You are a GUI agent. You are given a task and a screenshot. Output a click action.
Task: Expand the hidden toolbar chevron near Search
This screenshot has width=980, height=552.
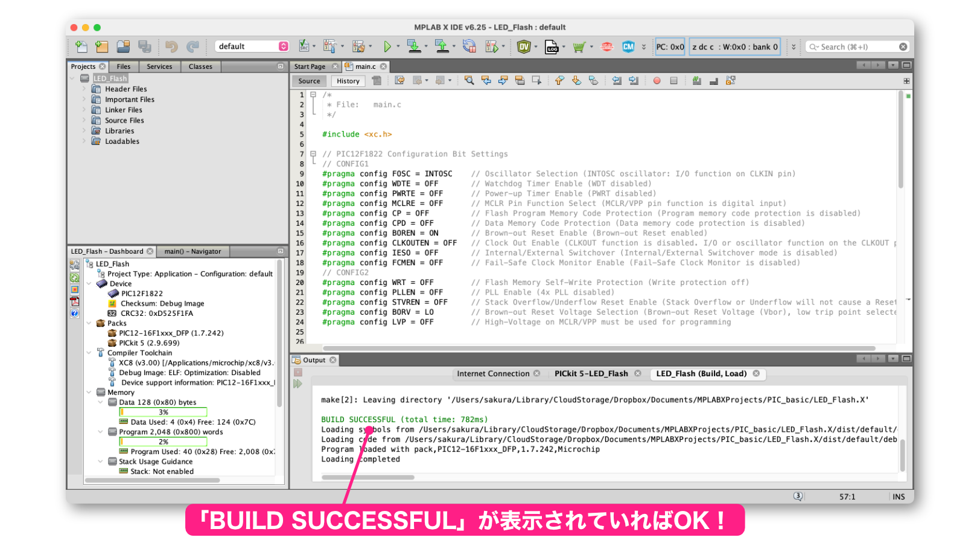[793, 47]
